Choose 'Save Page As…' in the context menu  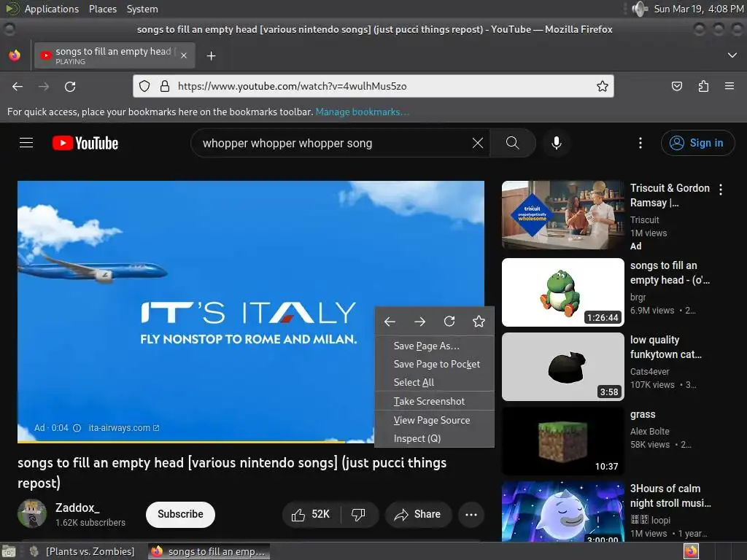pyautogui.click(x=435, y=346)
